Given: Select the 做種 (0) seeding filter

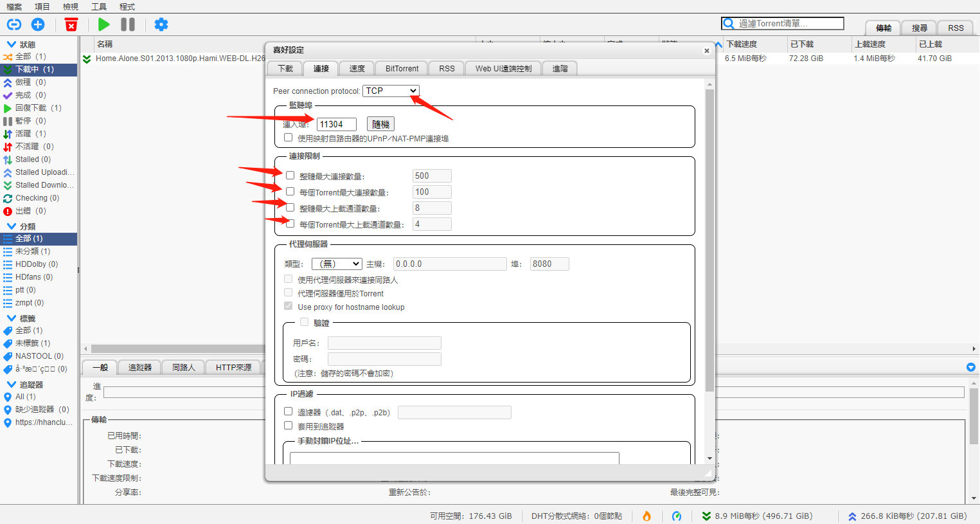Looking at the screenshot, I should (x=39, y=82).
